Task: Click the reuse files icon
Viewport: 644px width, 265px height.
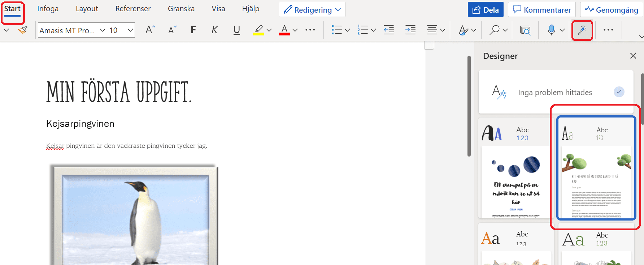Action: point(525,30)
